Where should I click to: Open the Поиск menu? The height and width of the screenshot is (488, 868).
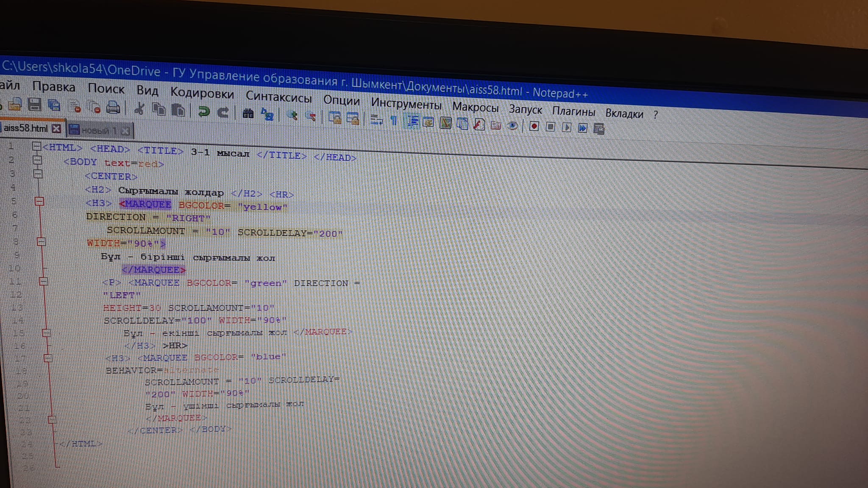(106, 89)
